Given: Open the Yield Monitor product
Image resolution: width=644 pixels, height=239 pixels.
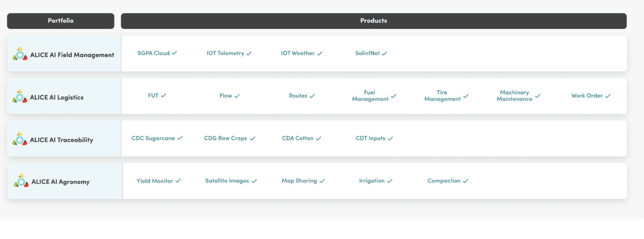Looking at the screenshot, I should point(155,181).
